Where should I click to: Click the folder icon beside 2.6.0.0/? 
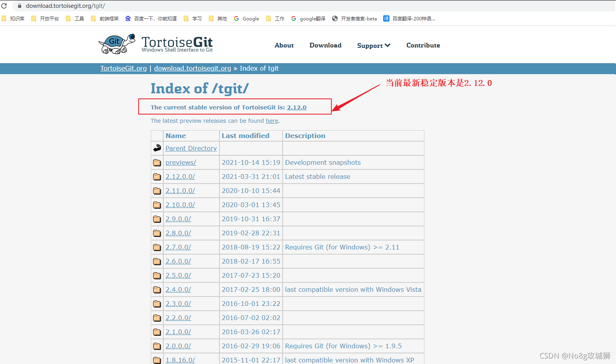(x=157, y=261)
